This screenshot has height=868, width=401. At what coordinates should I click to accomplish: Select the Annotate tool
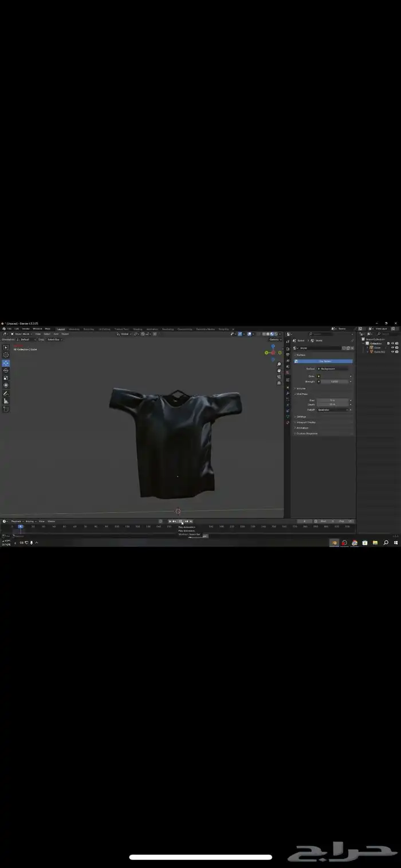pos(6,393)
